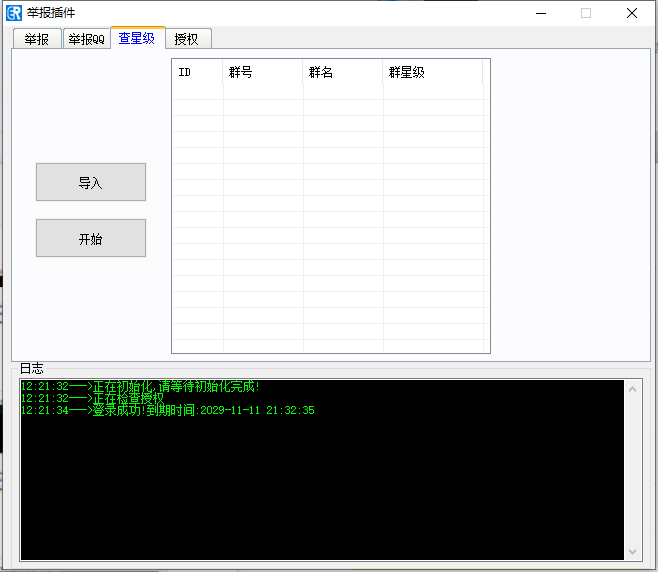Click the log line 正在初始化
Image resolution: width=658 pixels, height=572 pixels.
click(141, 386)
